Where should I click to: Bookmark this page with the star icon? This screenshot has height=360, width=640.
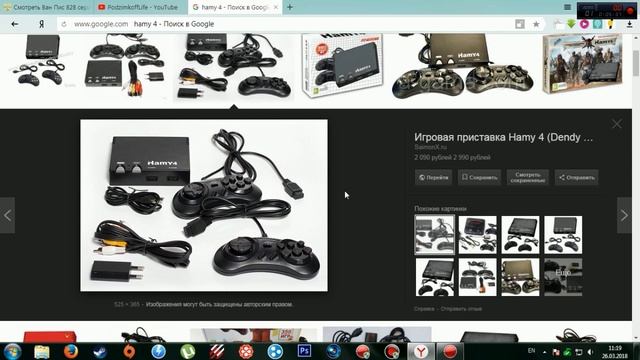click(536, 24)
